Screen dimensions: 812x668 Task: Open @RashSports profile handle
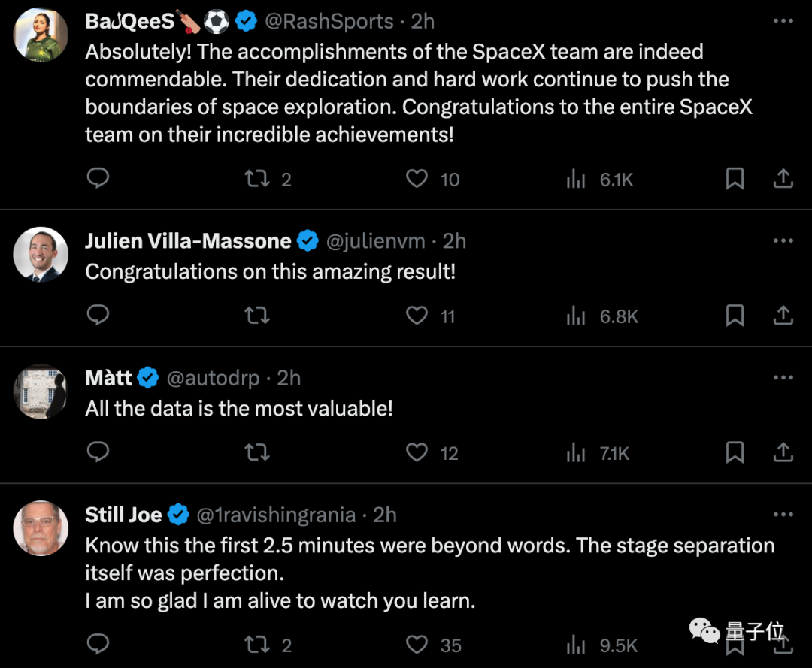329,21
